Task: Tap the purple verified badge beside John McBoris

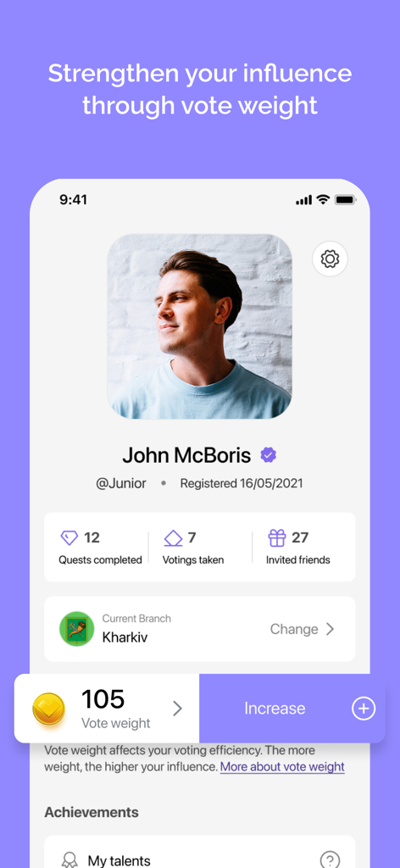Action: click(x=269, y=455)
